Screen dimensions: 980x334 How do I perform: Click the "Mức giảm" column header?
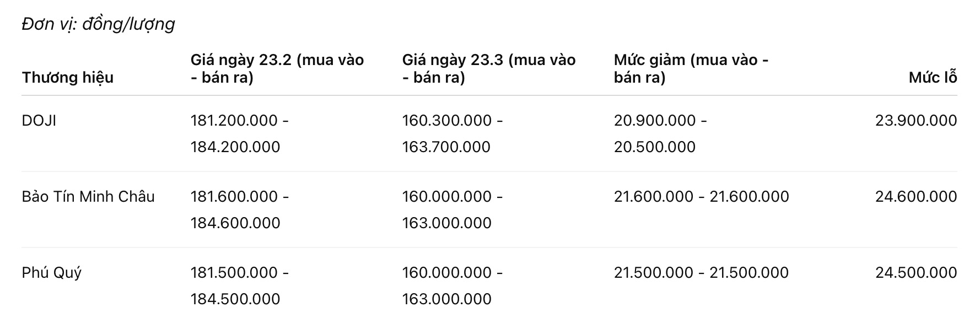coord(691,68)
